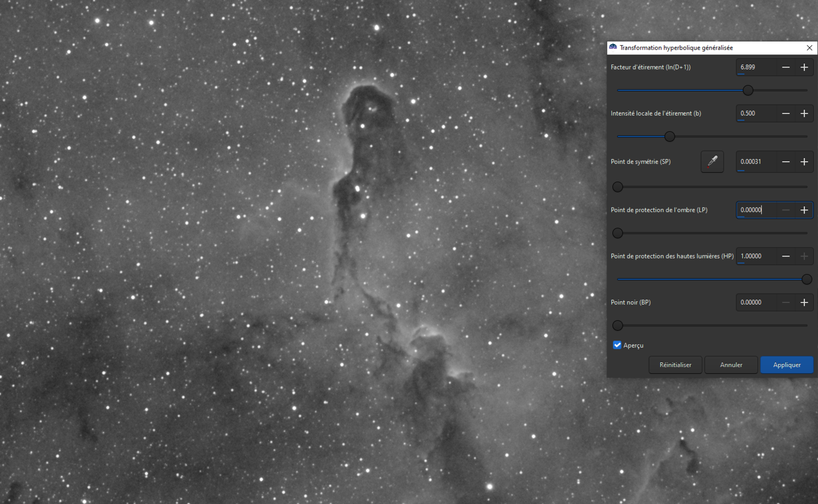Close the Transformation hyperbolique généralisée dialog
The height and width of the screenshot is (504, 818).
tap(809, 48)
